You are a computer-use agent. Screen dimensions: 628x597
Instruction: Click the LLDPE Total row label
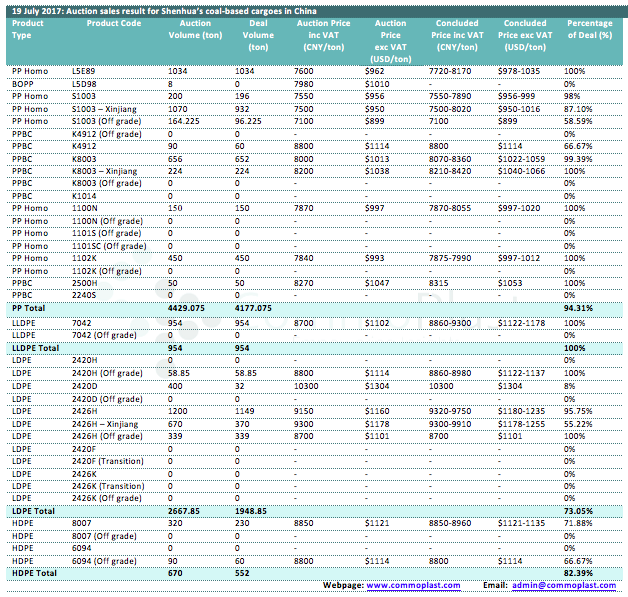coord(35,347)
